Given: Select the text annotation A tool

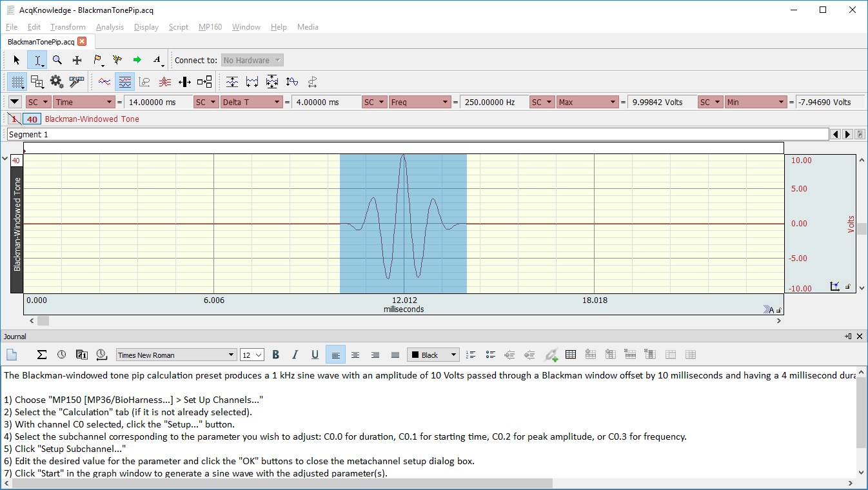Looking at the screenshot, I should [157, 60].
